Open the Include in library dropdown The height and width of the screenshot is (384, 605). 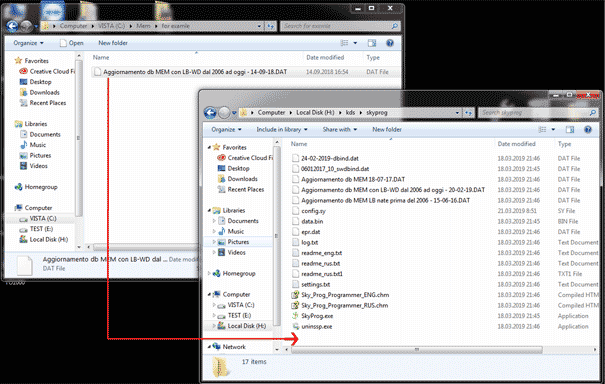[x=282, y=130]
